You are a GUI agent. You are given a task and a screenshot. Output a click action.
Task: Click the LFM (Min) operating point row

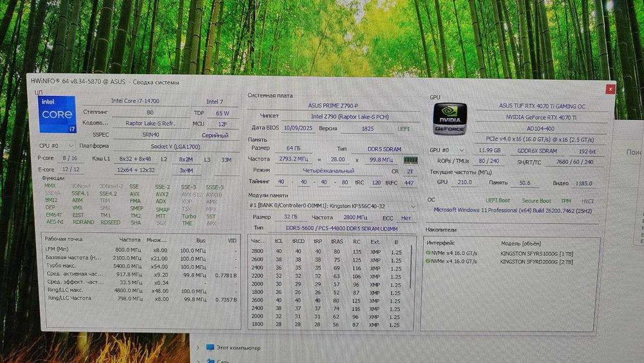pyautogui.click(x=142, y=250)
